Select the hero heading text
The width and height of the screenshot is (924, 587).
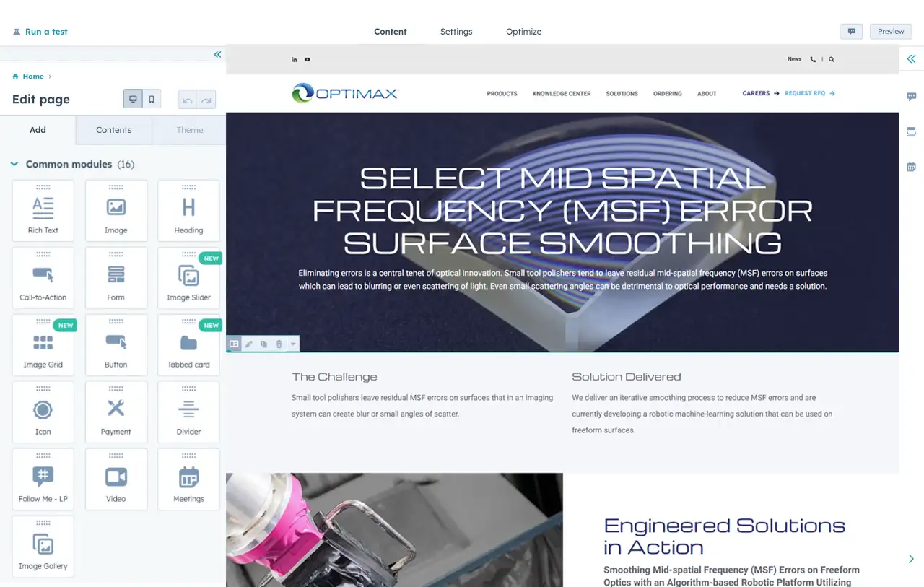(562, 211)
